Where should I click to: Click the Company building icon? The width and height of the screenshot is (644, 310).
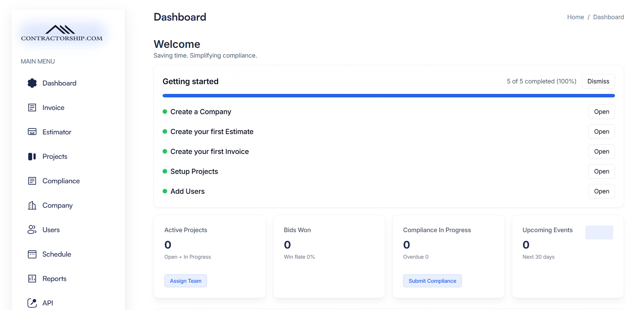(x=32, y=205)
